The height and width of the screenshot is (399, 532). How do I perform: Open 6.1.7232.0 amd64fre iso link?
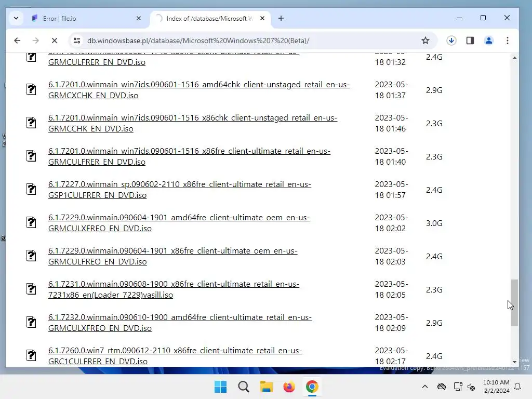[x=180, y=323]
